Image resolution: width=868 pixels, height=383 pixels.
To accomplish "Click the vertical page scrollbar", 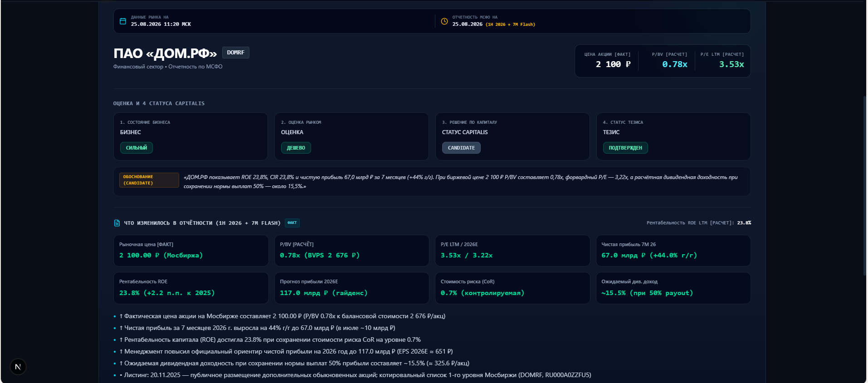I will pyautogui.click(x=864, y=186).
